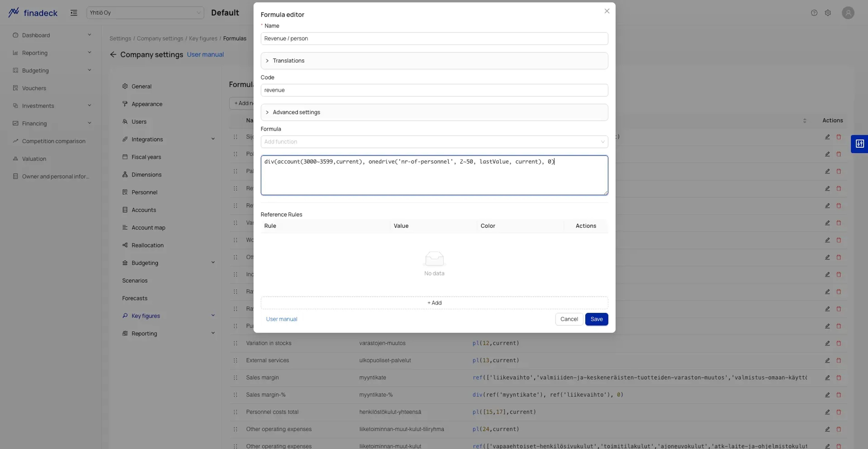Open the blue side panel settings icon
The image size is (868, 449).
[x=860, y=144]
